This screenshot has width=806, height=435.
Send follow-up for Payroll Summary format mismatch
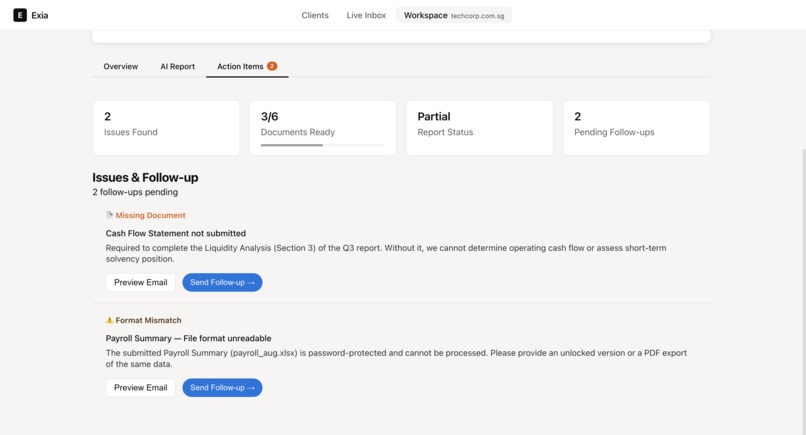[x=222, y=388]
